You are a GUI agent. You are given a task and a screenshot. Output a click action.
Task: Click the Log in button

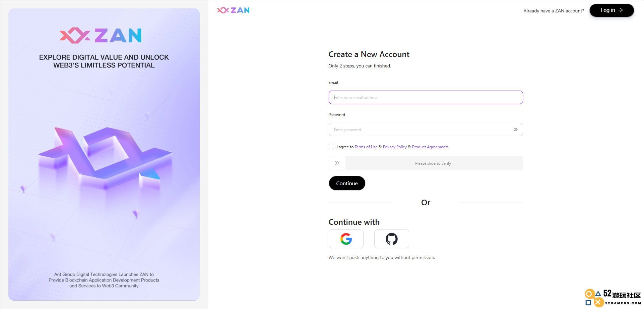[611, 10]
